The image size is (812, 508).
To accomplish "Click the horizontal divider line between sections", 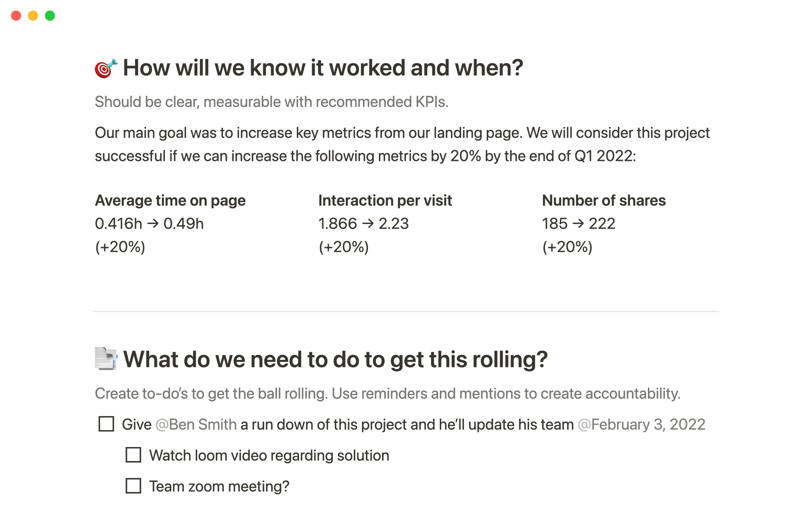I will 406,312.
